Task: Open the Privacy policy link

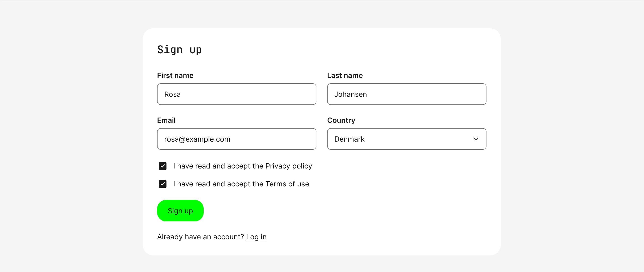Action: tap(288, 166)
